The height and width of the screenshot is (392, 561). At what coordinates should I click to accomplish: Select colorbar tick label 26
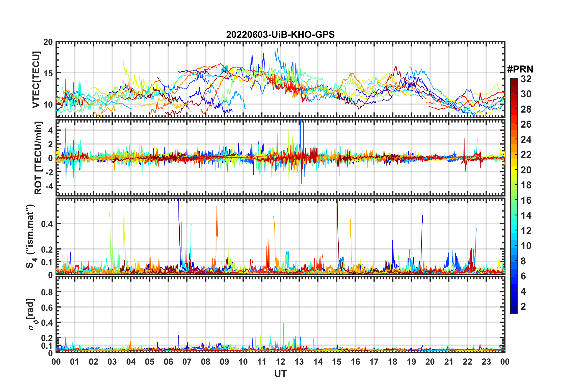click(x=526, y=124)
